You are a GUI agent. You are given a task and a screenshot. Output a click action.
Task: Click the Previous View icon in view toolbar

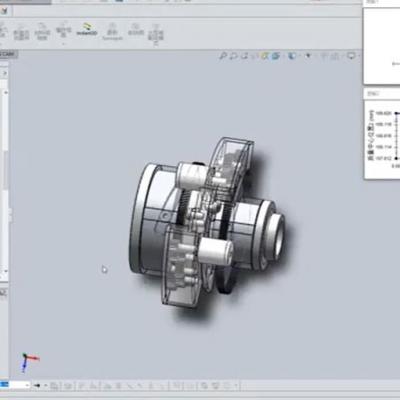coord(245,56)
